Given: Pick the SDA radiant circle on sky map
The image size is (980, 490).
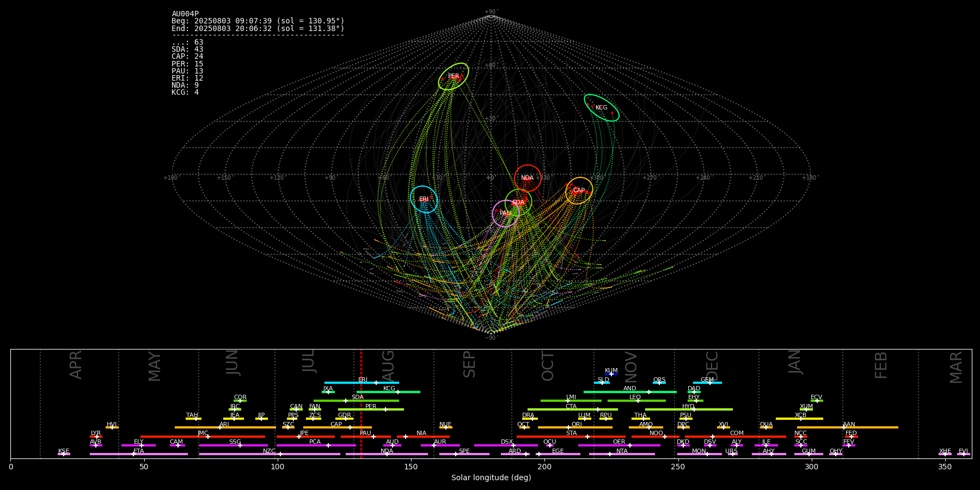Looking at the screenshot, I should pyautogui.click(x=518, y=203).
